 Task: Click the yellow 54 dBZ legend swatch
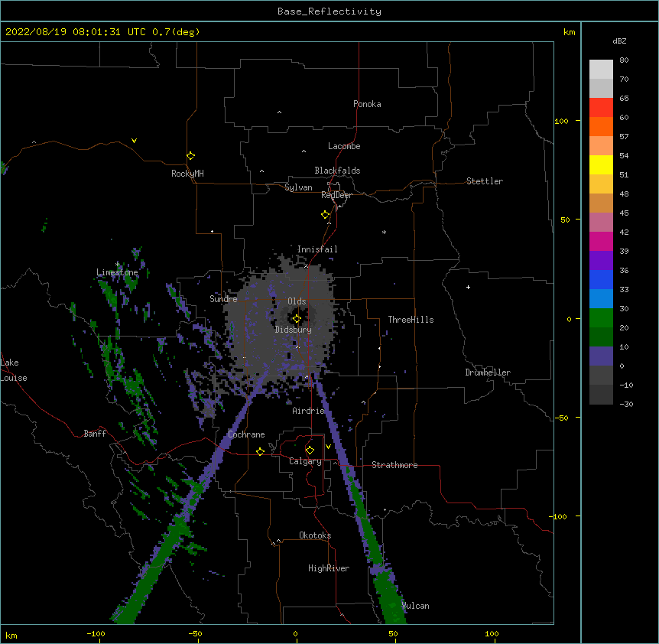tap(601, 164)
